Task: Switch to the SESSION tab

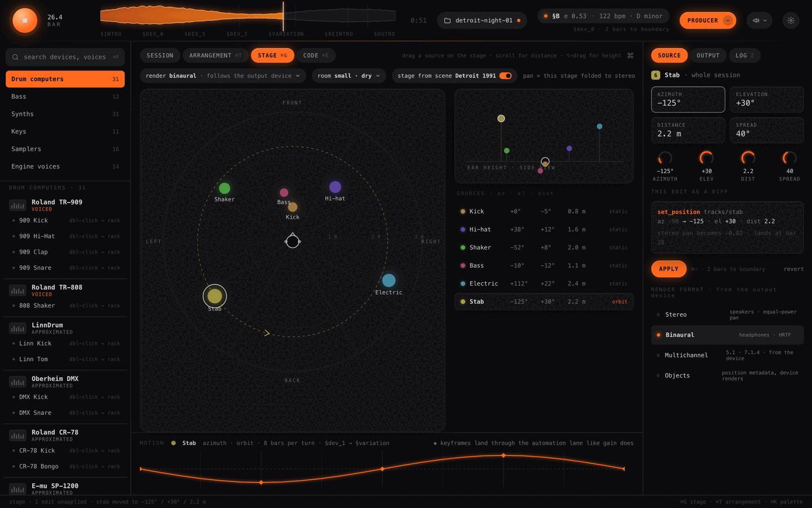Action: (160, 55)
